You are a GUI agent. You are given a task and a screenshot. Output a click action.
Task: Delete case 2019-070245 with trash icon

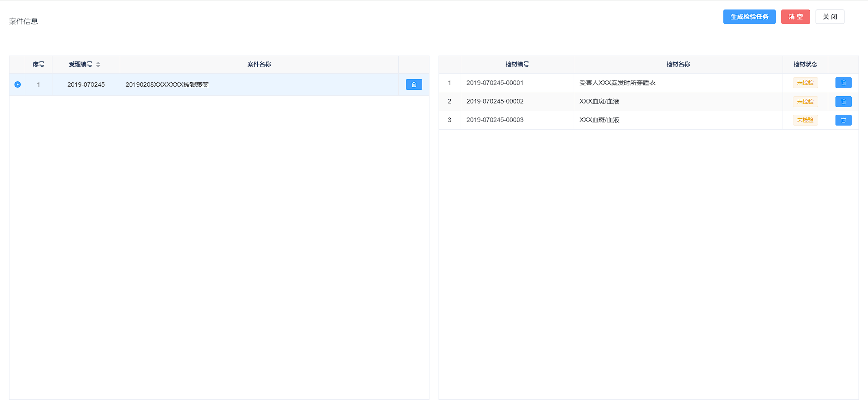(414, 84)
